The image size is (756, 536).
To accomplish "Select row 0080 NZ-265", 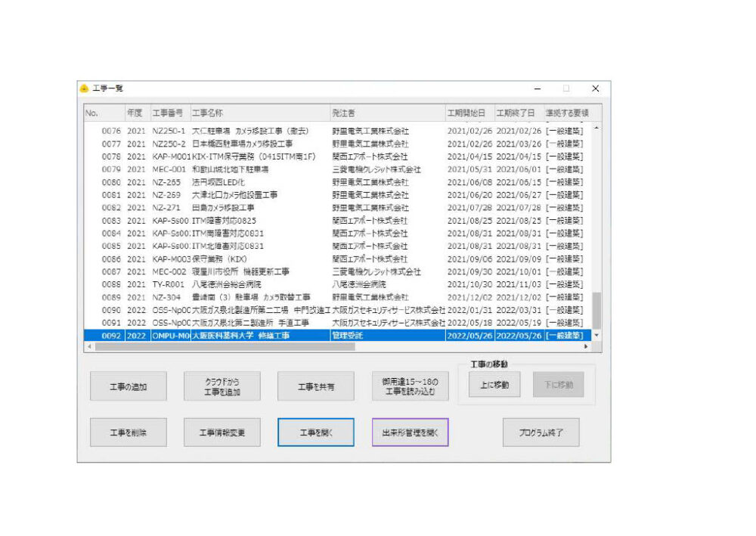I will tap(337, 182).
